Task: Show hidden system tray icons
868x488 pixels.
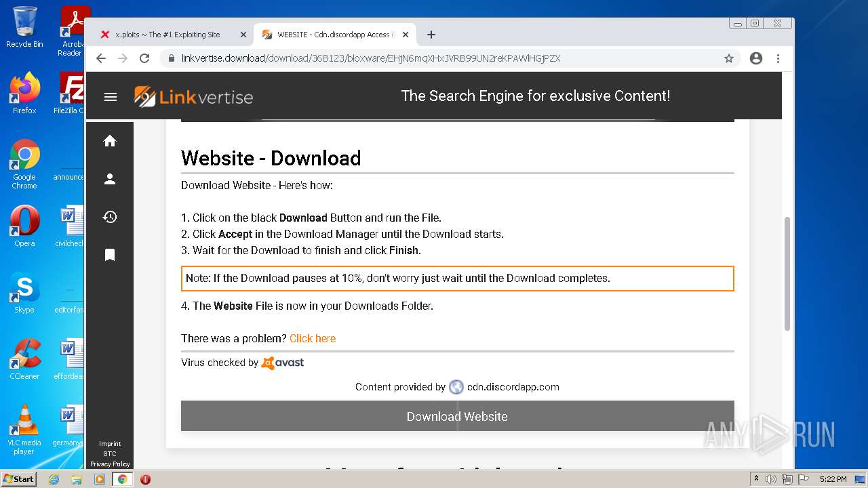Action: click(756, 479)
